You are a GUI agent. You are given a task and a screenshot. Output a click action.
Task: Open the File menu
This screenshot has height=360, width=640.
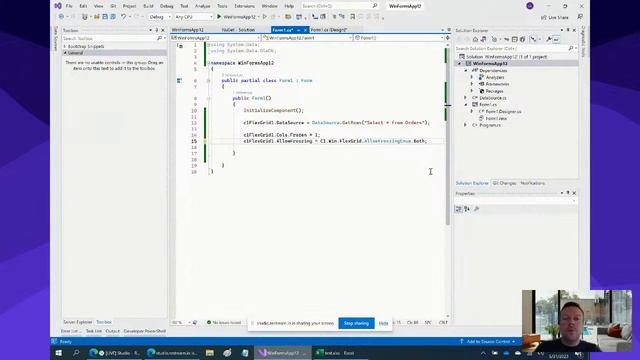tap(69, 6)
